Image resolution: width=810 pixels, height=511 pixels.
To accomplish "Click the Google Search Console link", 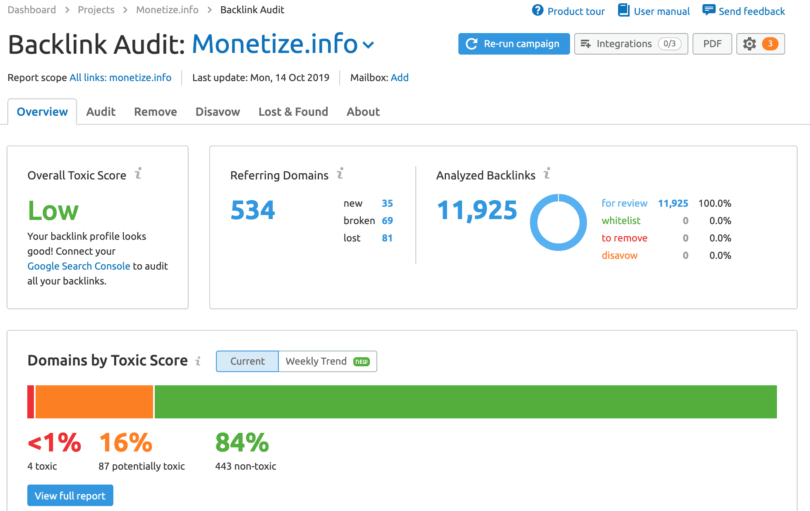I will 79,266.
